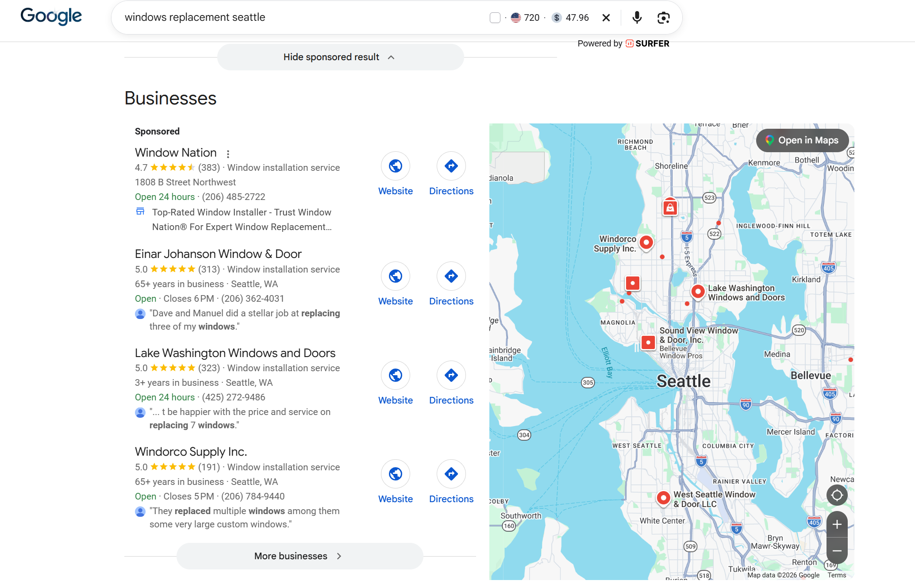
Task: Click the shopping bag marker on map
Action: coord(670,208)
